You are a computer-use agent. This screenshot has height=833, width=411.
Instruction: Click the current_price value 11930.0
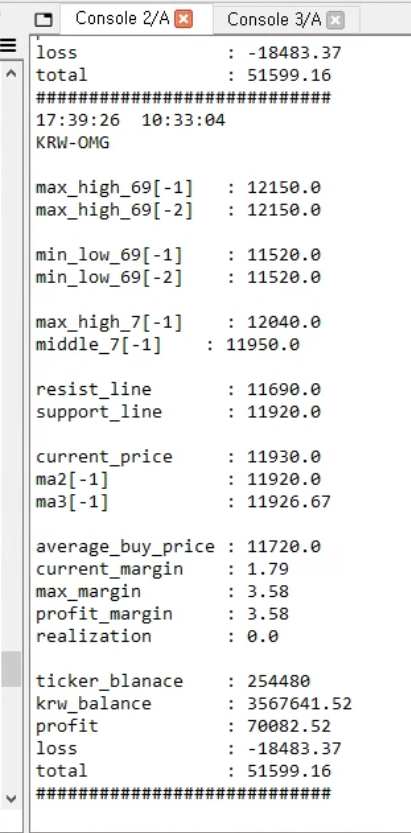(x=284, y=457)
